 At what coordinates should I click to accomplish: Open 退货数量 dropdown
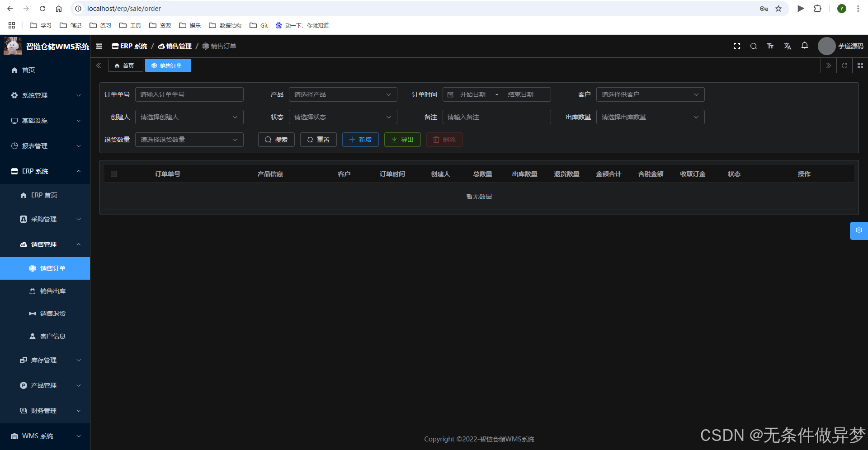pos(189,140)
